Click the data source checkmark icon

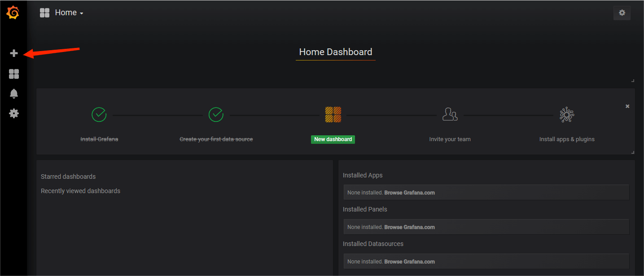(x=216, y=115)
